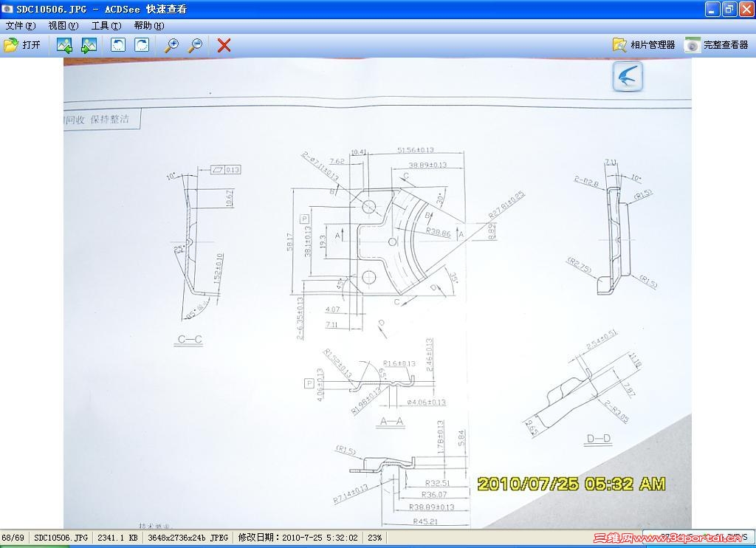The width and height of the screenshot is (756, 548).
Task: Zoom in with the magnifier plus icon
Action: point(171,45)
